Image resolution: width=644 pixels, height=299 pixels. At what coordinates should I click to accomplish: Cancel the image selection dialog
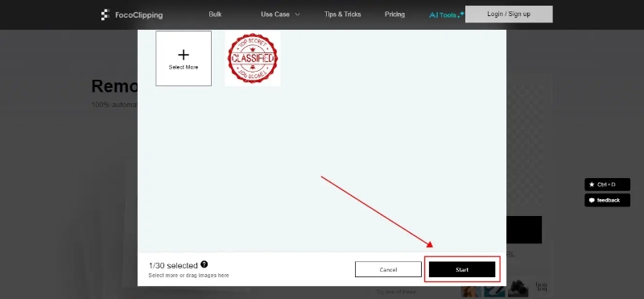pyautogui.click(x=388, y=270)
